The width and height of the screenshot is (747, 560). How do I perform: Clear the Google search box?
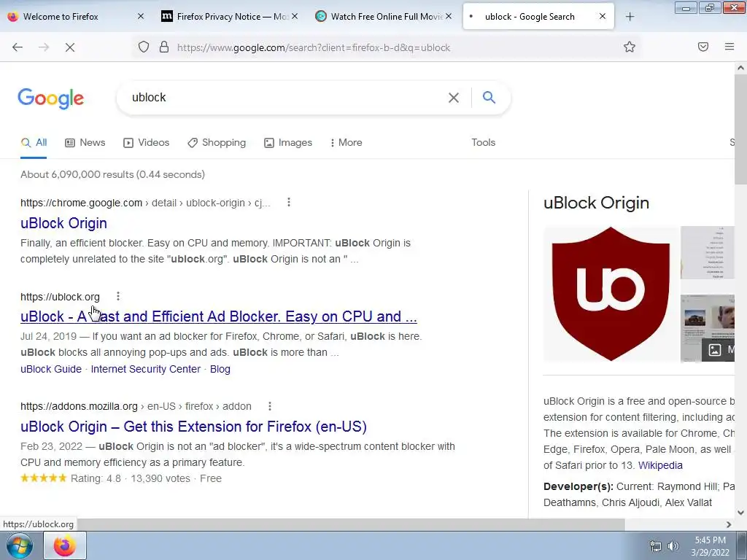click(454, 98)
